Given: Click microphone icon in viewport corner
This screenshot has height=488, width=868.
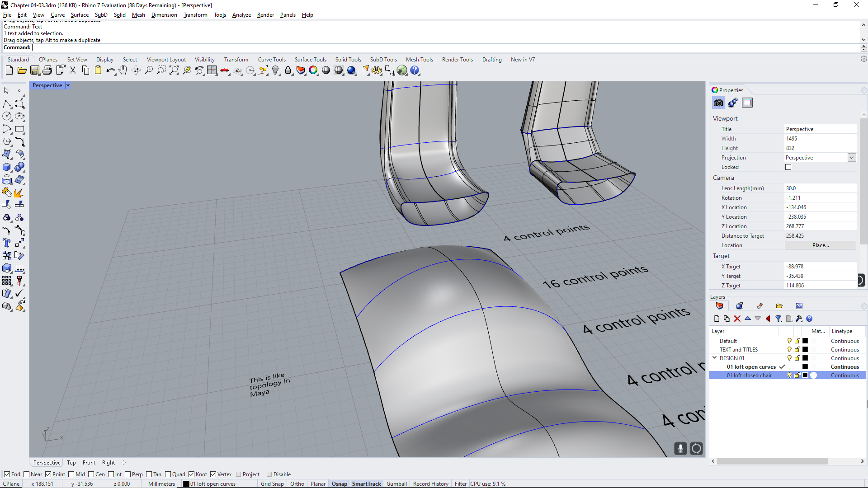Looking at the screenshot, I should coord(680,448).
